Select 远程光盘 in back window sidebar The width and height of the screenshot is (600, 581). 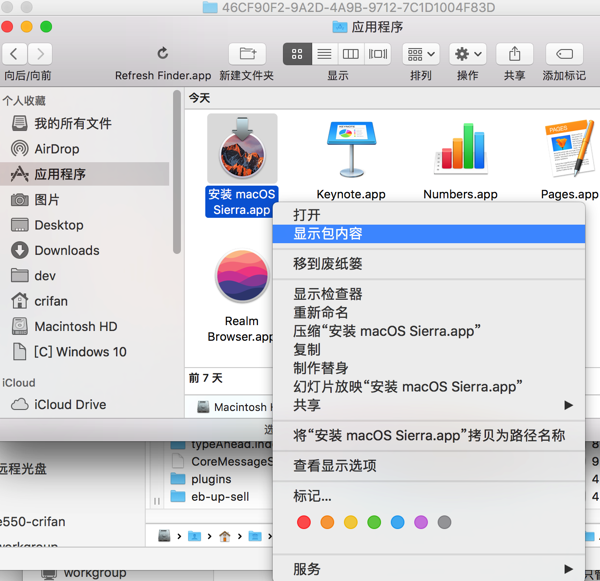[x=23, y=468]
